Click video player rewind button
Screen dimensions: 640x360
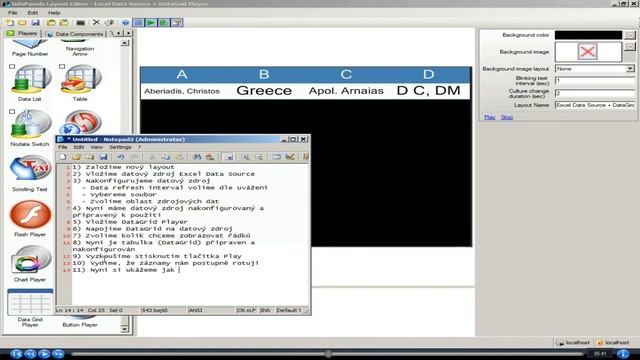pos(31,354)
